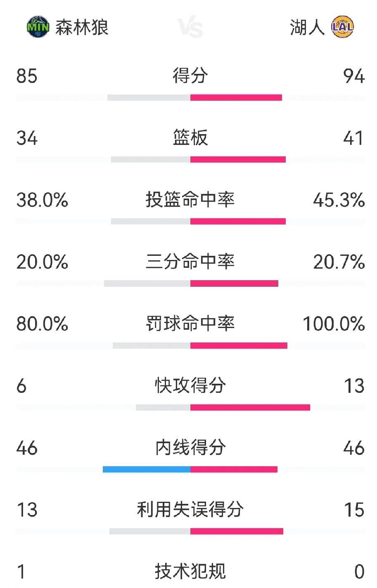Click the 罚球命中率 pink bar
Screen dimensions: 377x588
click(x=239, y=345)
